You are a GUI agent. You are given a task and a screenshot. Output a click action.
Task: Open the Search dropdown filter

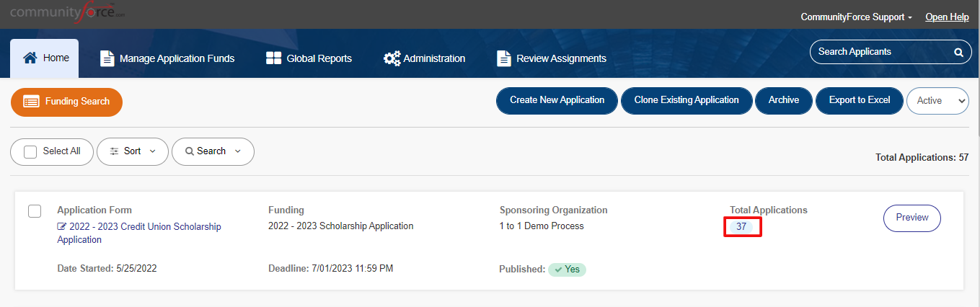pos(213,151)
